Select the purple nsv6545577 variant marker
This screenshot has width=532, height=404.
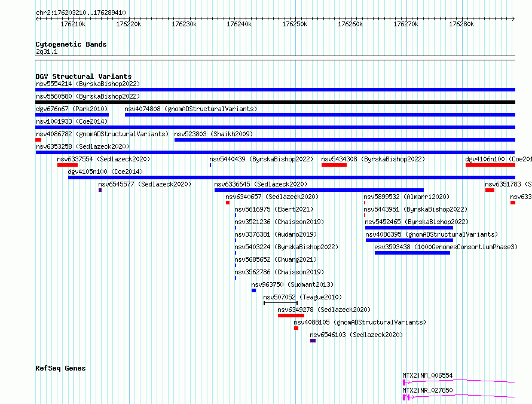tap(100, 190)
